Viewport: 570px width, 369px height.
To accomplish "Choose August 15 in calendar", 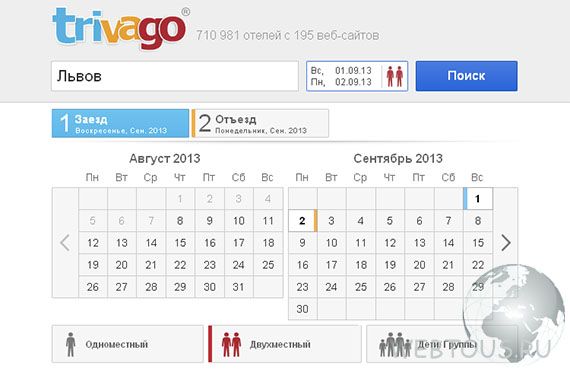I will pyautogui.click(x=180, y=243).
